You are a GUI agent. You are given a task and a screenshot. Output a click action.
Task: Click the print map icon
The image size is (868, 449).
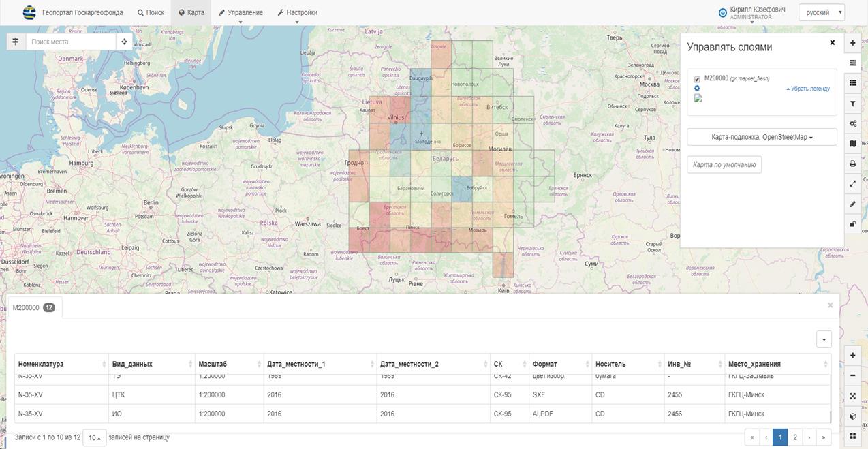tap(852, 164)
